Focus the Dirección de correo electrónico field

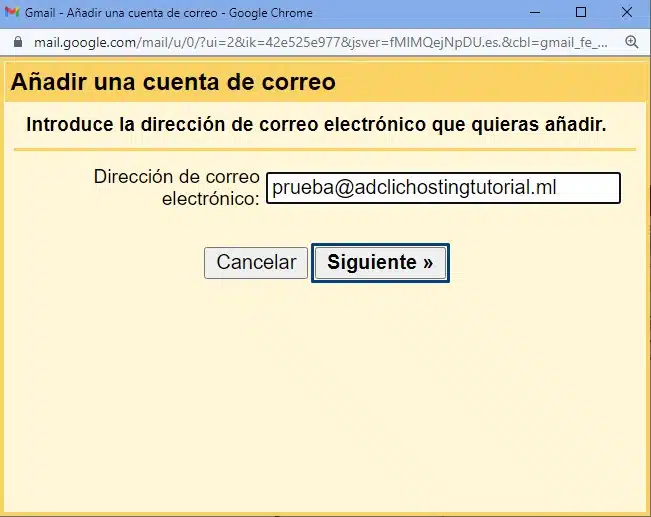pos(443,188)
